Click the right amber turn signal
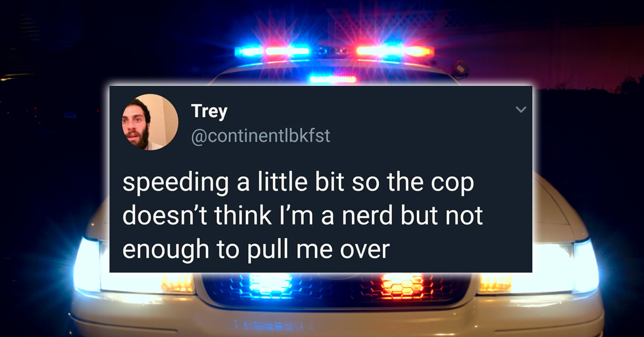The height and width of the screenshot is (337, 644). click(496, 283)
